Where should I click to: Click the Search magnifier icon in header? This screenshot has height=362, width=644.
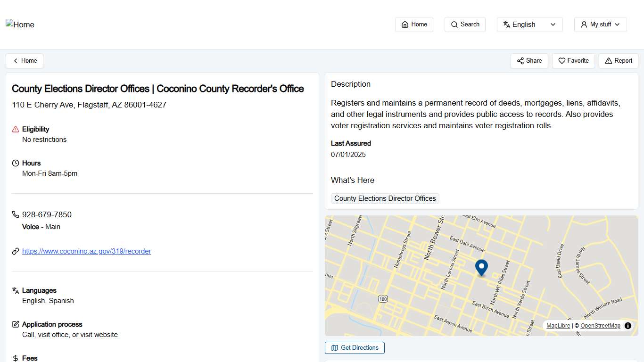click(454, 24)
